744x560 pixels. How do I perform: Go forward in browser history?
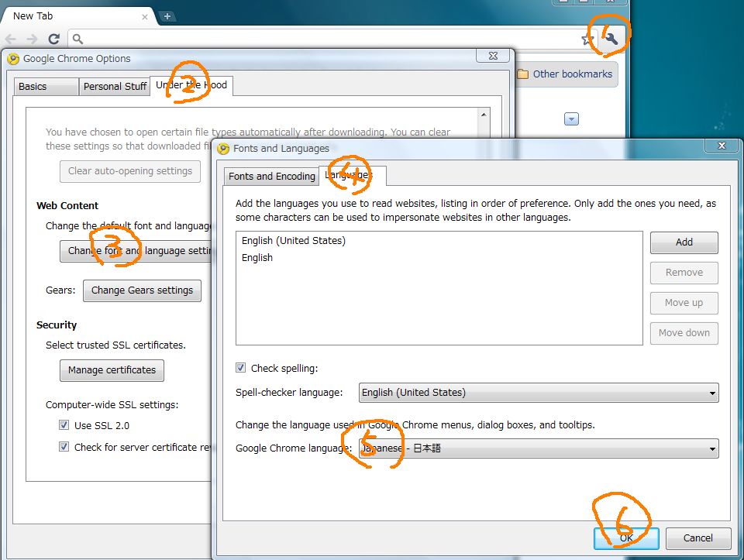tap(32, 39)
